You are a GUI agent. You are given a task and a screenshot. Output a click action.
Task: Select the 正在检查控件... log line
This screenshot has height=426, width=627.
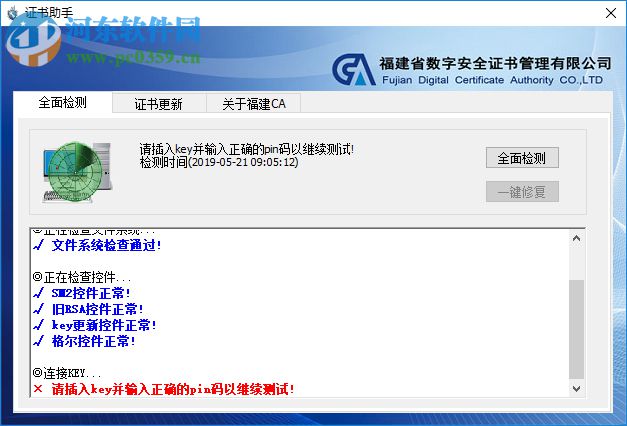coord(82,277)
